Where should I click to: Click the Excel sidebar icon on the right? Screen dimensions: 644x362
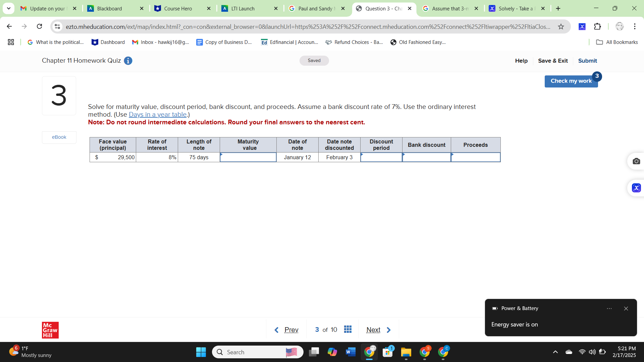click(636, 188)
